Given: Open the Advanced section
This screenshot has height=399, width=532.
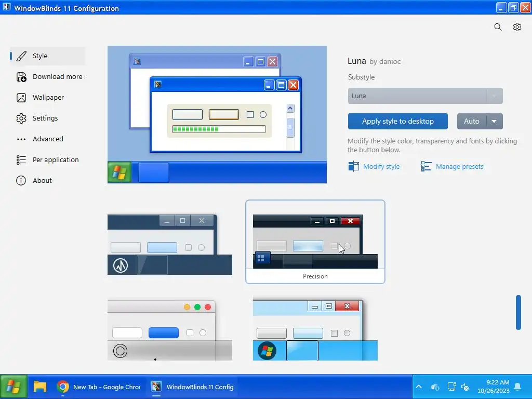Looking at the screenshot, I should tap(47, 139).
